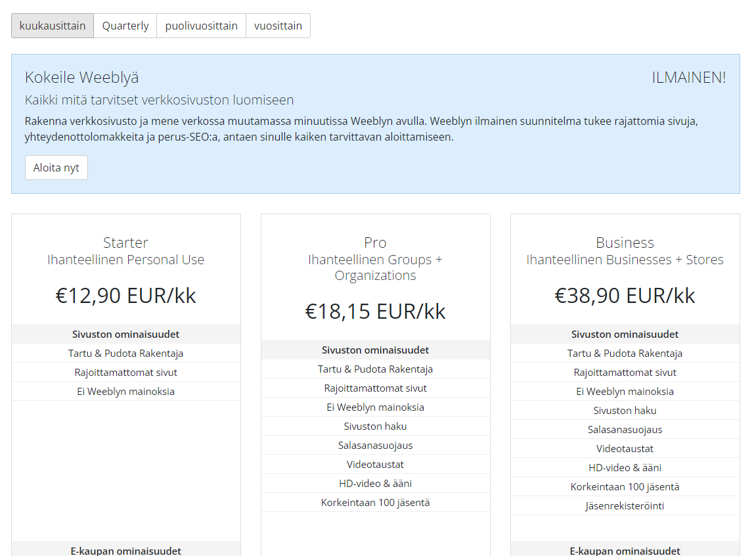Click Sivuston ominaisuudet header in Pro card
The height and width of the screenshot is (556, 756).
coord(376,350)
